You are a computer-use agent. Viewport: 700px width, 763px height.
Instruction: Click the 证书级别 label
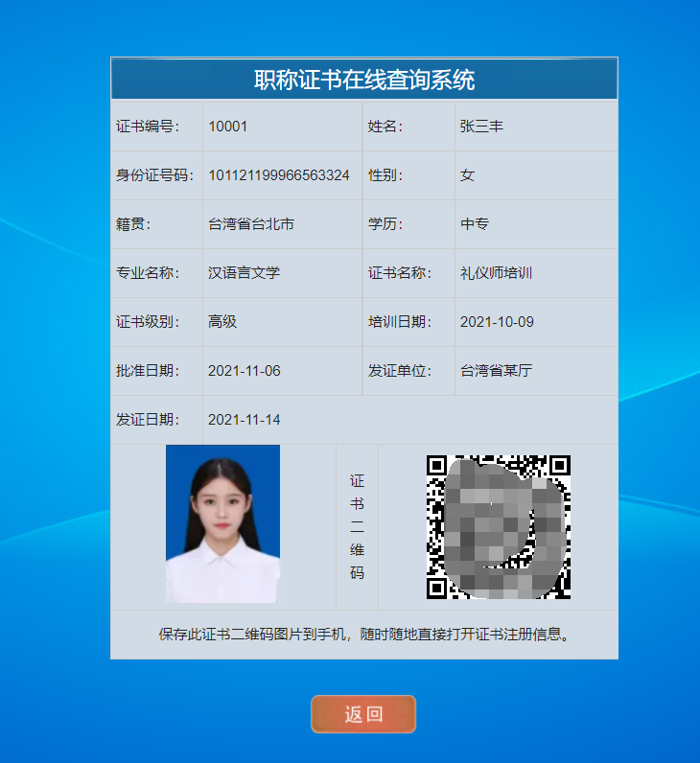pyautogui.click(x=148, y=322)
